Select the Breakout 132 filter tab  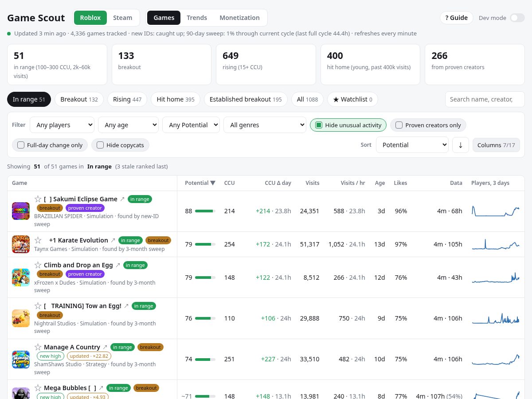click(79, 99)
